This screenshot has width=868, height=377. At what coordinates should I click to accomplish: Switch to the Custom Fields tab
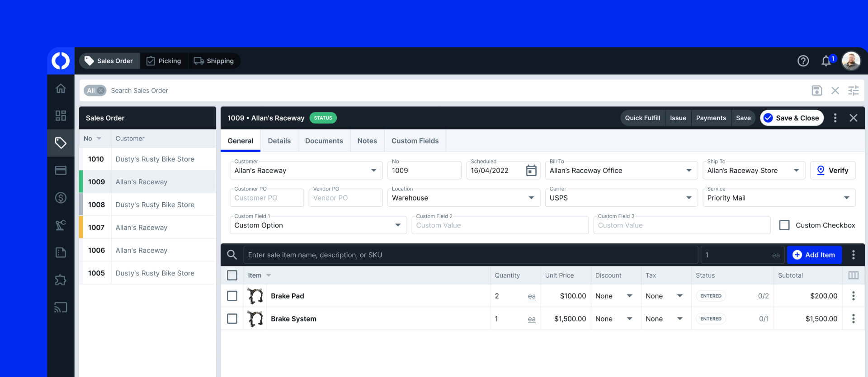click(415, 141)
